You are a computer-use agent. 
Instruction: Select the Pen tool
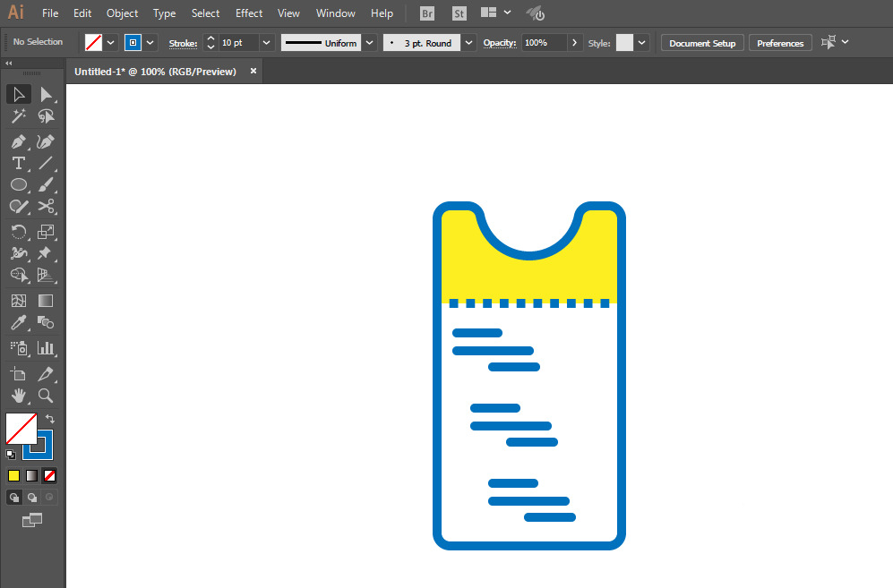pyautogui.click(x=18, y=141)
